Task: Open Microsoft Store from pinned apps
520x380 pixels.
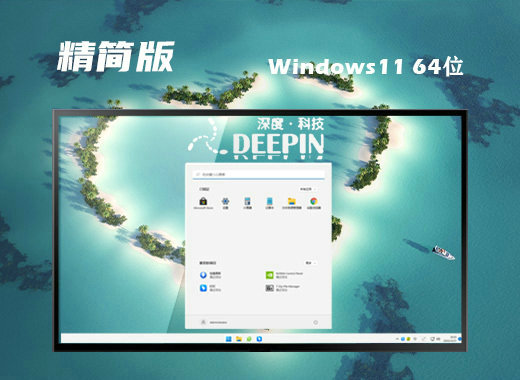Action: pyautogui.click(x=203, y=203)
